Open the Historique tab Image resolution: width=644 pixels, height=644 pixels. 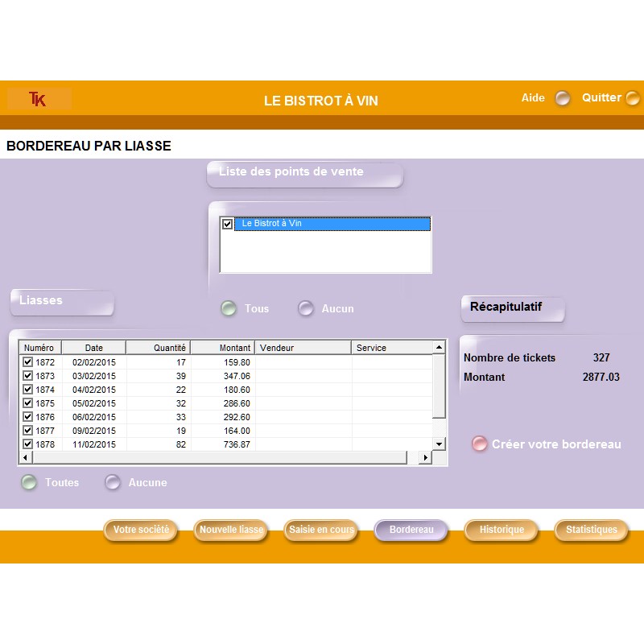502,530
